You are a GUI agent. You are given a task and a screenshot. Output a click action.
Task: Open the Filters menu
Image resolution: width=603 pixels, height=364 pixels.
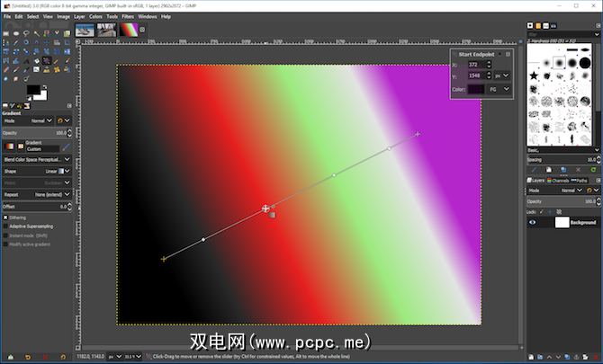click(127, 16)
